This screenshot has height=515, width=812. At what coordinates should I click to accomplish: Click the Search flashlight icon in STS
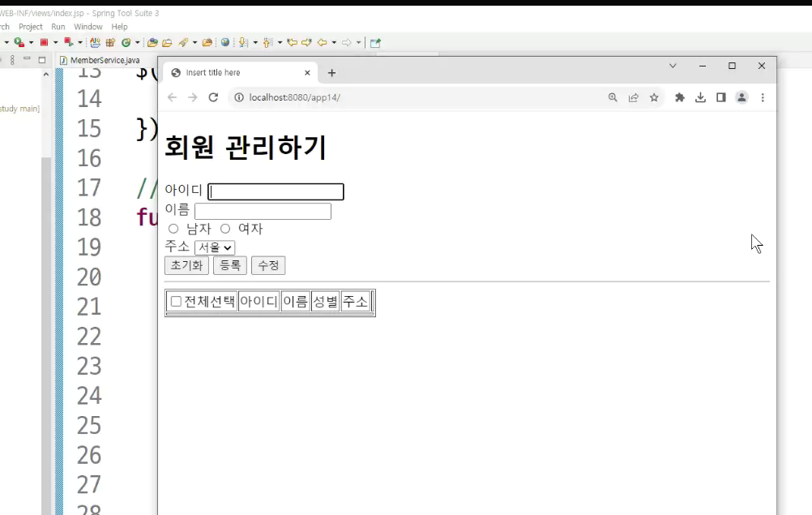183,42
